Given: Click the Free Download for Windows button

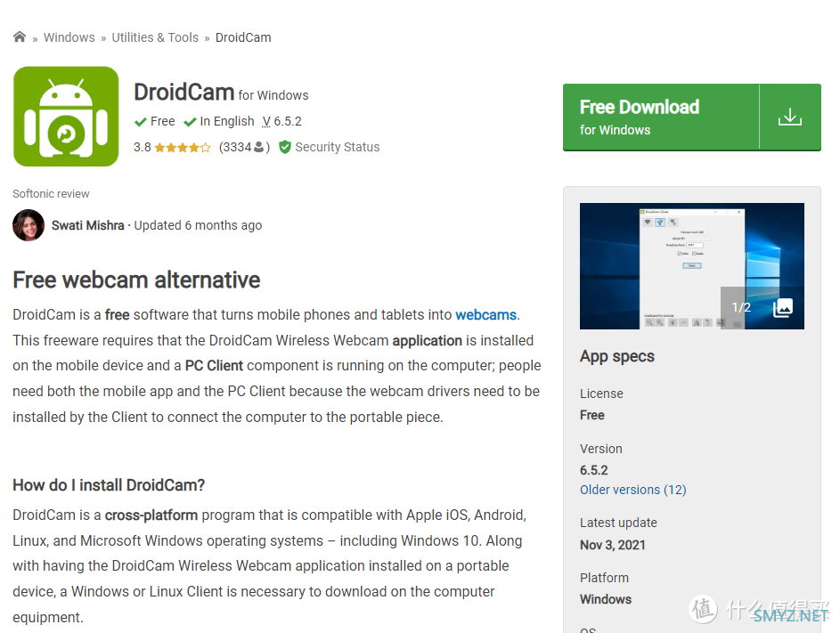Looking at the screenshot, I should point(691,117).
